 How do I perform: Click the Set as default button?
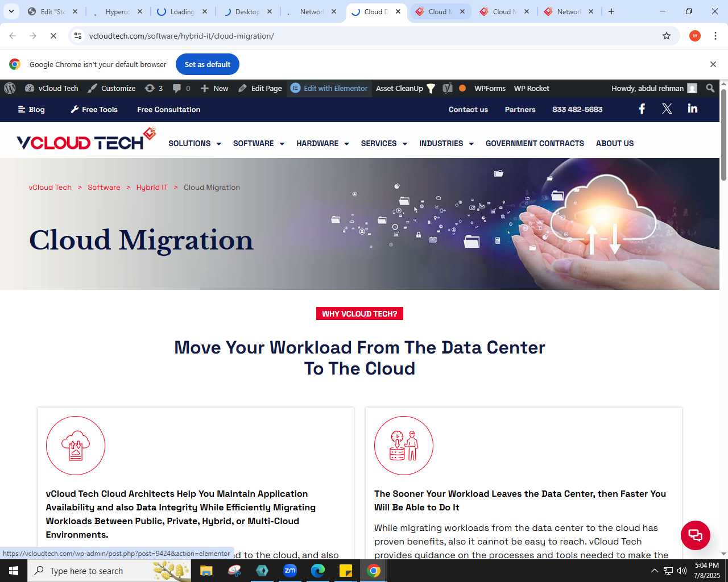[x=208, y=64]
